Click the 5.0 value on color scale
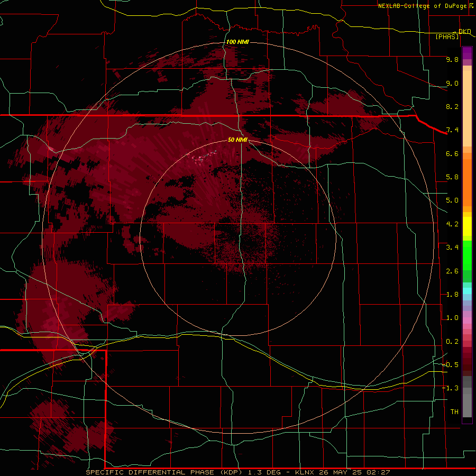The height and width of the screenshot is (476, 476). (452, 200)
